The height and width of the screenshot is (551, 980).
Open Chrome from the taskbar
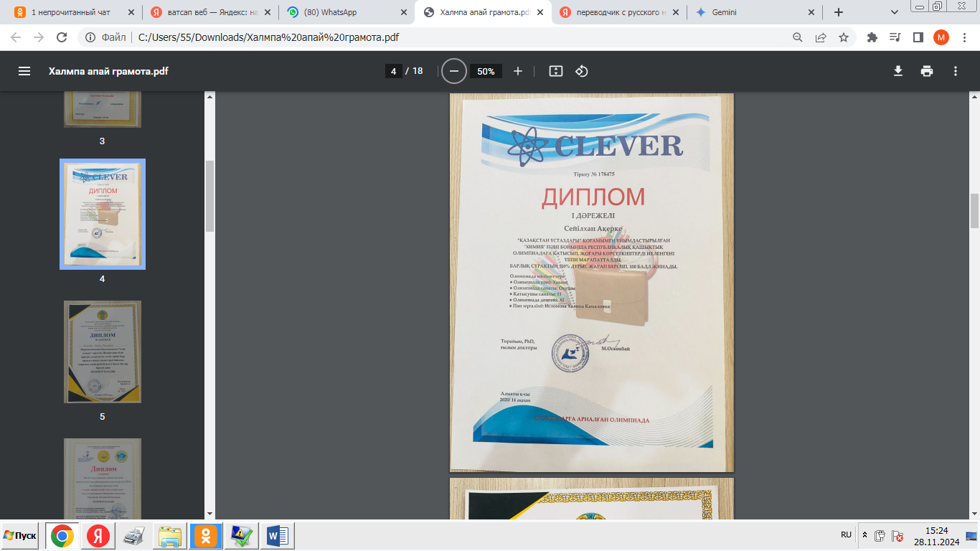click(x=62, y=536)
